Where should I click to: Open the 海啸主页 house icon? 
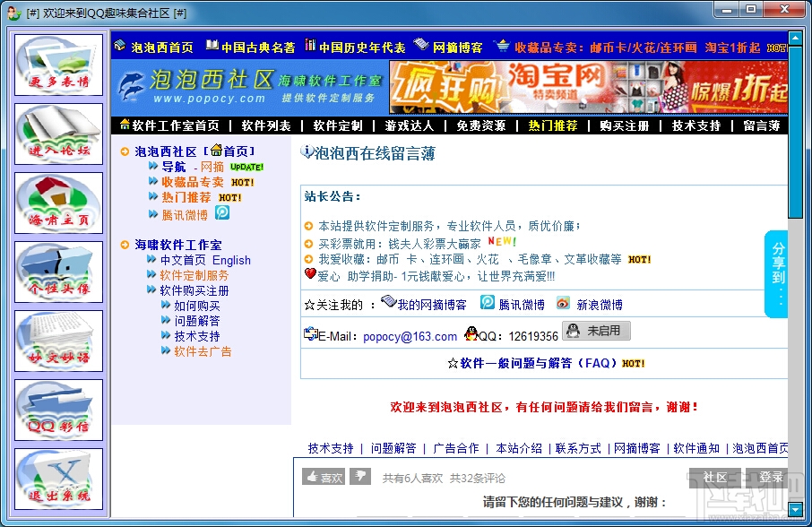point(58,203)
